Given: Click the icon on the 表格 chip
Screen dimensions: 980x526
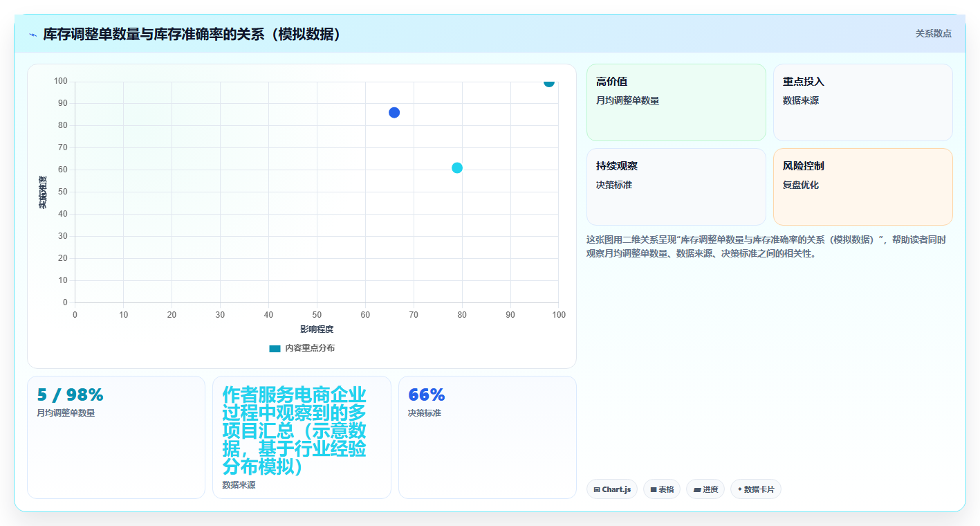Looking at the screenshot, I should [653, 489].
